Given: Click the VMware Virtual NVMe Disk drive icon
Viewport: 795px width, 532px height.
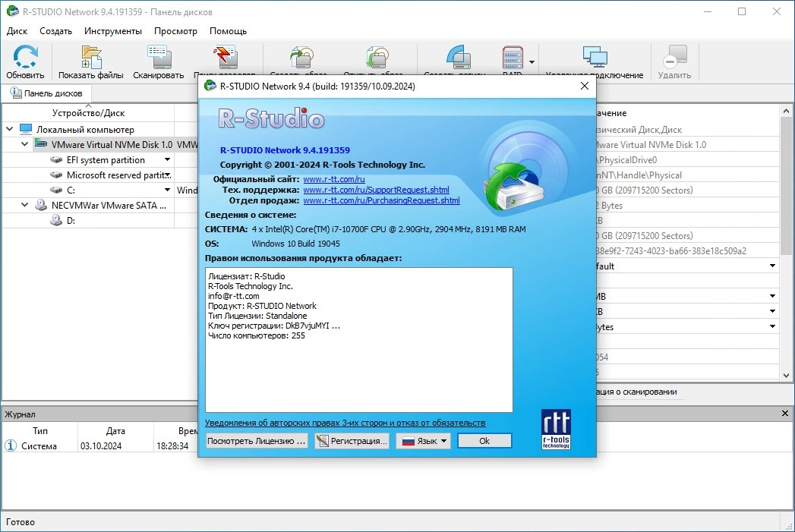Looking at the screenshot, I should click(x=40, y=144).
